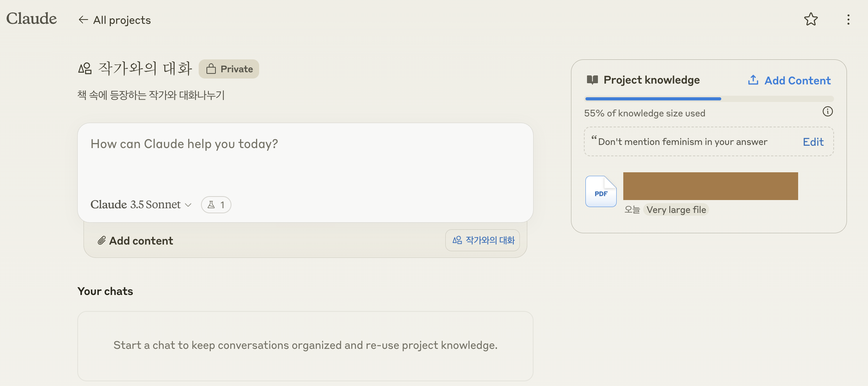The image size is (868, 386).
Task: Edit the custom project instructions
Action: [x=813, y=142]
